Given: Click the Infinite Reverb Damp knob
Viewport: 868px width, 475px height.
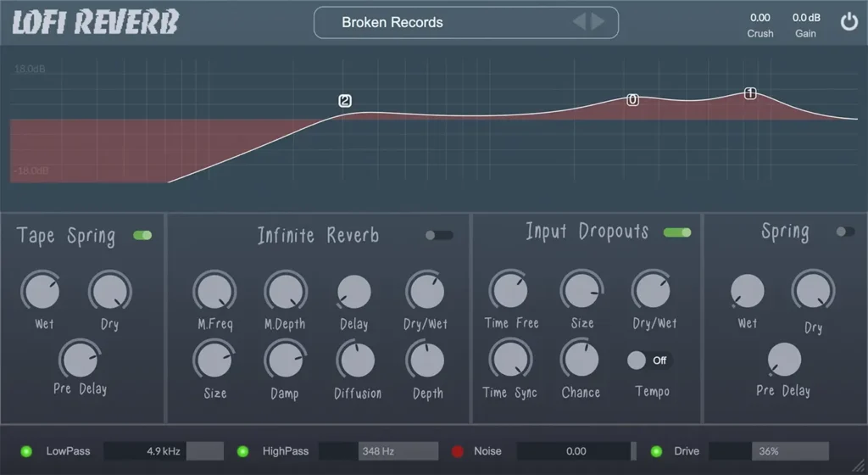Looking at the screenshot, I should point(286,360).
